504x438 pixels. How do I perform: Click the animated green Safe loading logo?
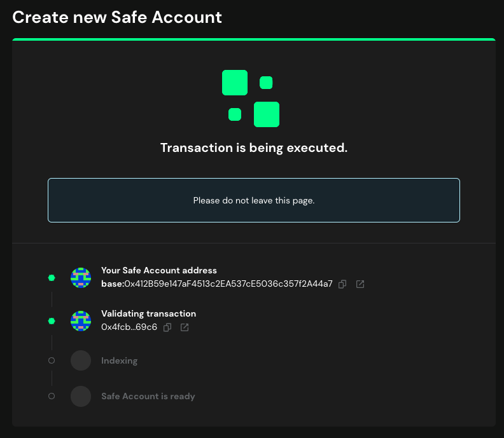coord(251,99)
